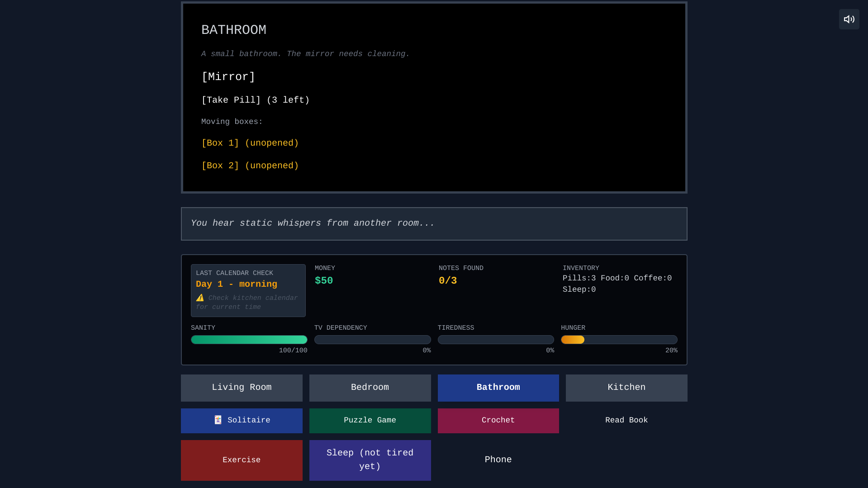The height and width of the screenshot is (488, 868).
Task: Click Sleep (not tired yet) button
Action: click(x=370, y=460)
